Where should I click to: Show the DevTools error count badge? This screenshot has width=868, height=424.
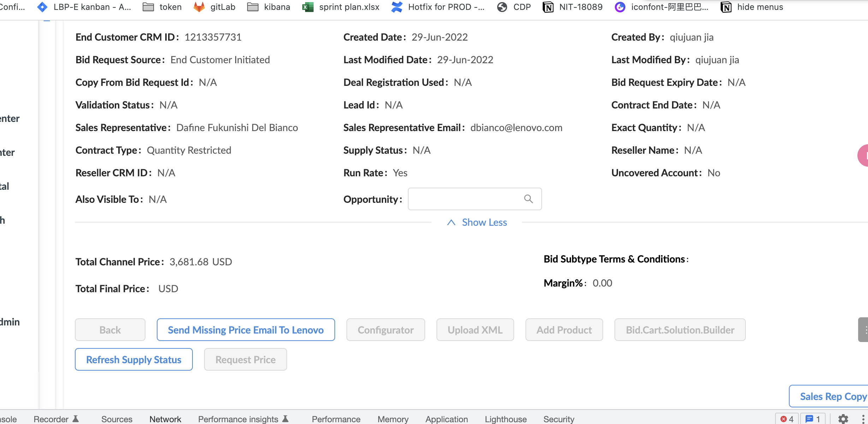(787, 419)
